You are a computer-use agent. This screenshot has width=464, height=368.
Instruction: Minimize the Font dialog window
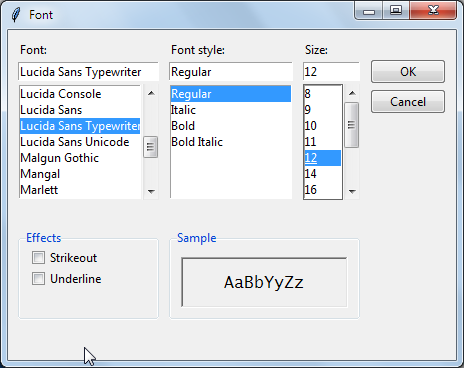click(x=369, y=10)
